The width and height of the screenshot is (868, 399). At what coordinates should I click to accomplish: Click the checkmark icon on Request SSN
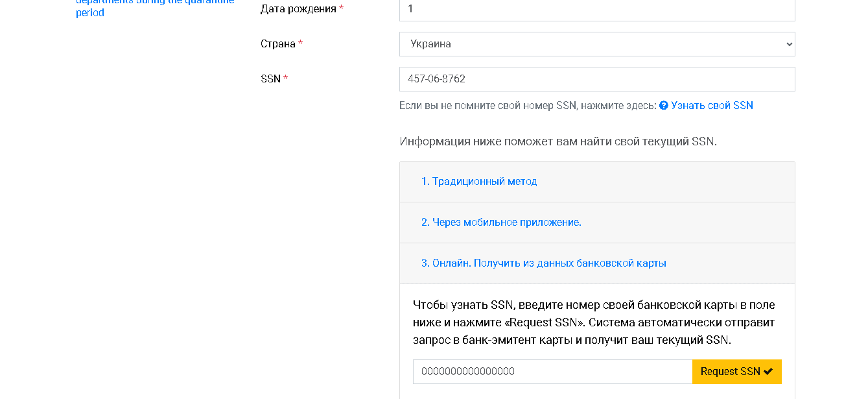[768, 372]
